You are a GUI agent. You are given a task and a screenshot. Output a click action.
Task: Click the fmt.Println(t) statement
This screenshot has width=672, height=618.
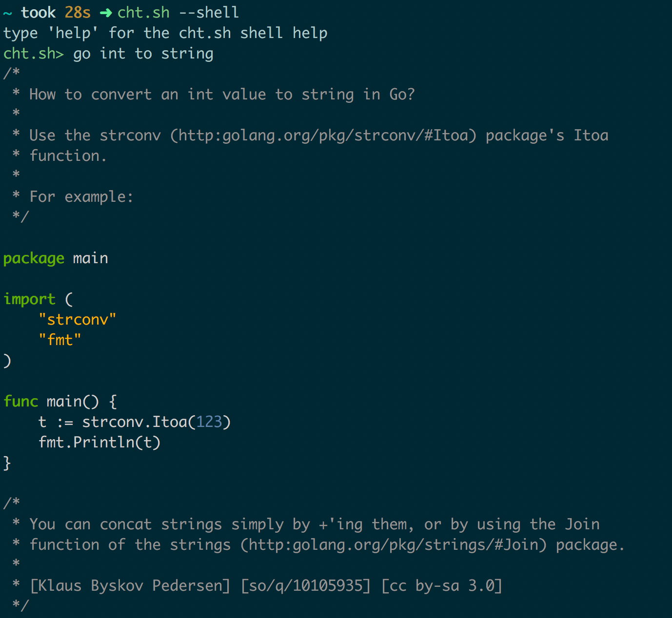click(99, 443)
